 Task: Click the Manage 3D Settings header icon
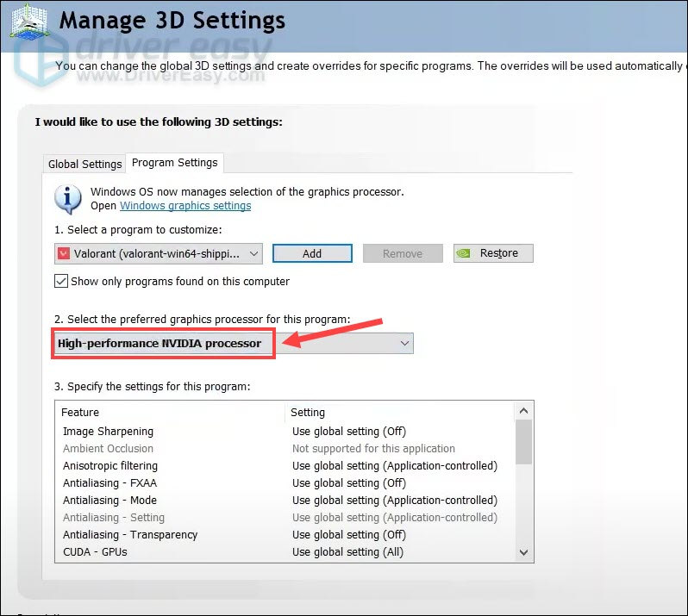[x=29, y=22]
